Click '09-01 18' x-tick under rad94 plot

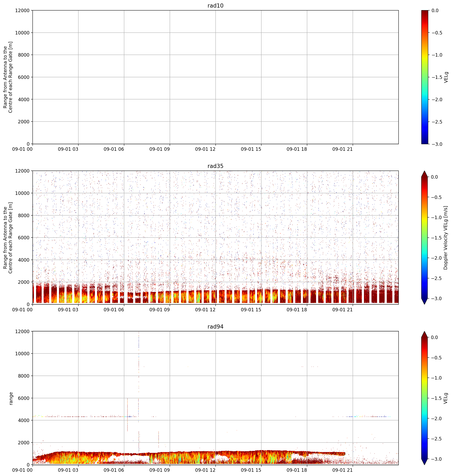click(297, 470)
